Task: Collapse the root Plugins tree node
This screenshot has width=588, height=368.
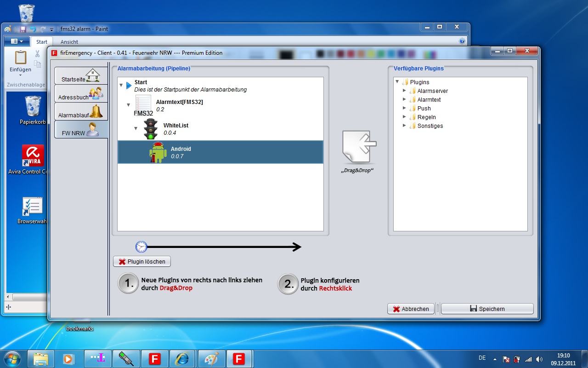Action: (397, 82)
